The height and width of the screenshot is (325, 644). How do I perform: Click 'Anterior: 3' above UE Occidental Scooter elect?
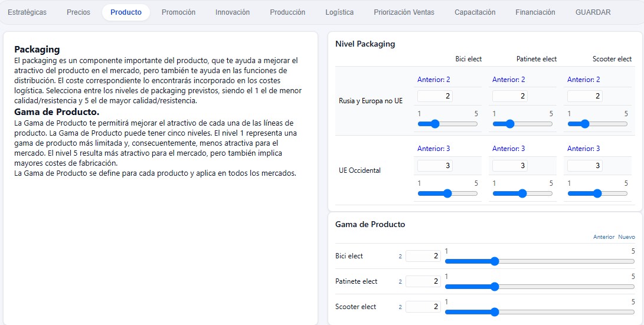584,149
